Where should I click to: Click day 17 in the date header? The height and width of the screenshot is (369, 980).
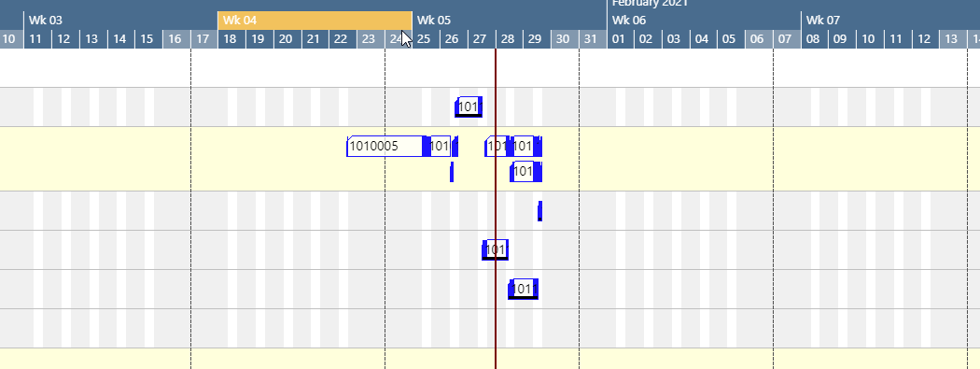[203, 39]
